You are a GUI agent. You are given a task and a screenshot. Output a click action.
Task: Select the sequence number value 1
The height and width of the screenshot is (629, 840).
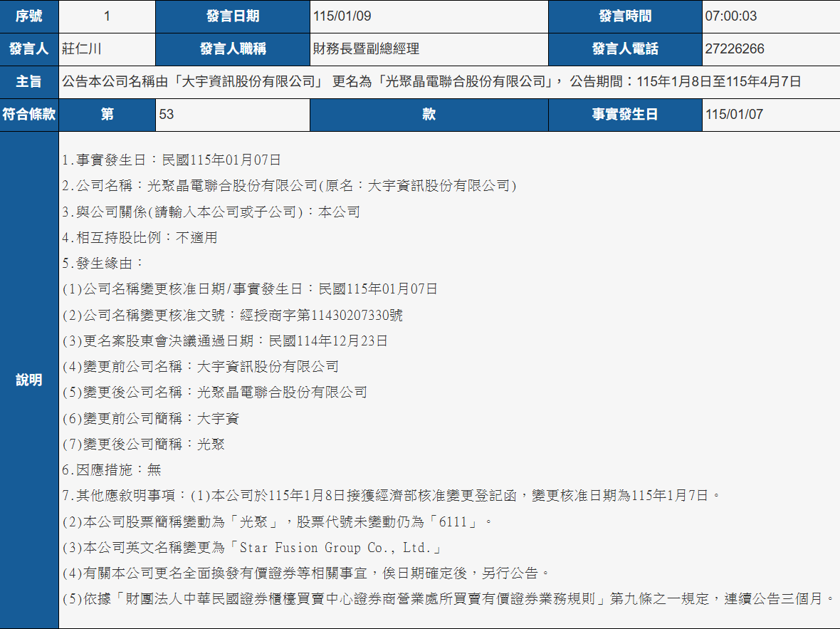(x=107, y=16)
